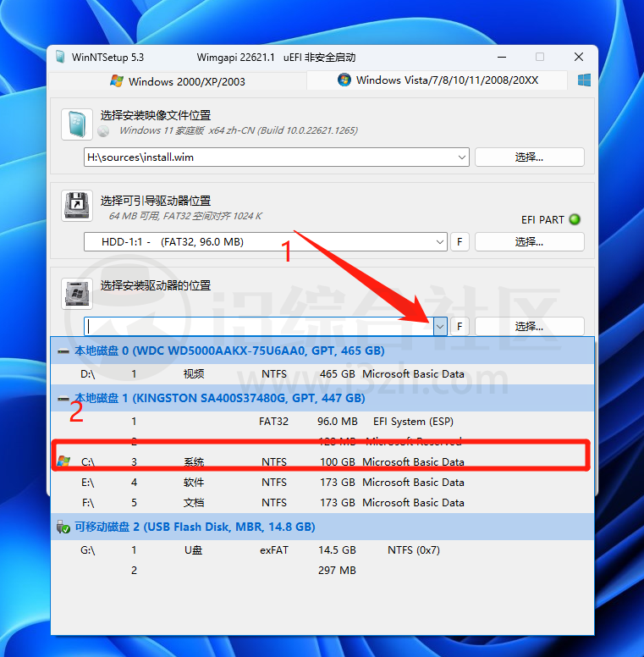Click the 选择... button for the installation drive
Screen dimensions: 644x657
[529, 327]
